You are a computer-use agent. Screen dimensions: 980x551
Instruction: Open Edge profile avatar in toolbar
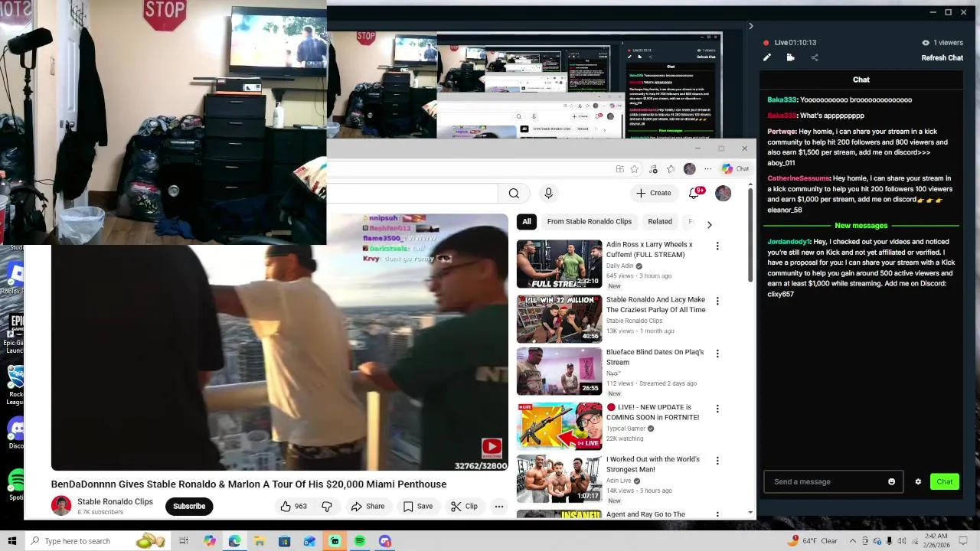point(689,169)
